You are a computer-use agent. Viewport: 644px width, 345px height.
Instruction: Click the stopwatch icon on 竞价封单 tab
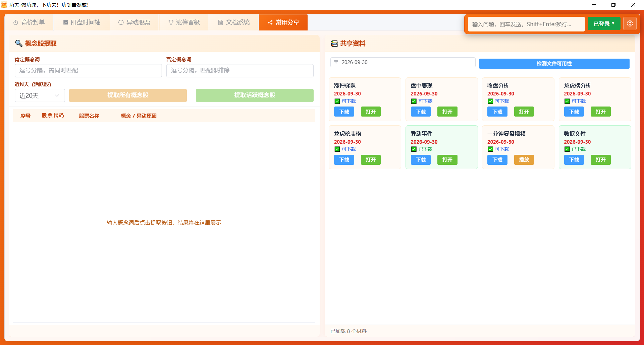click(16, 22)
